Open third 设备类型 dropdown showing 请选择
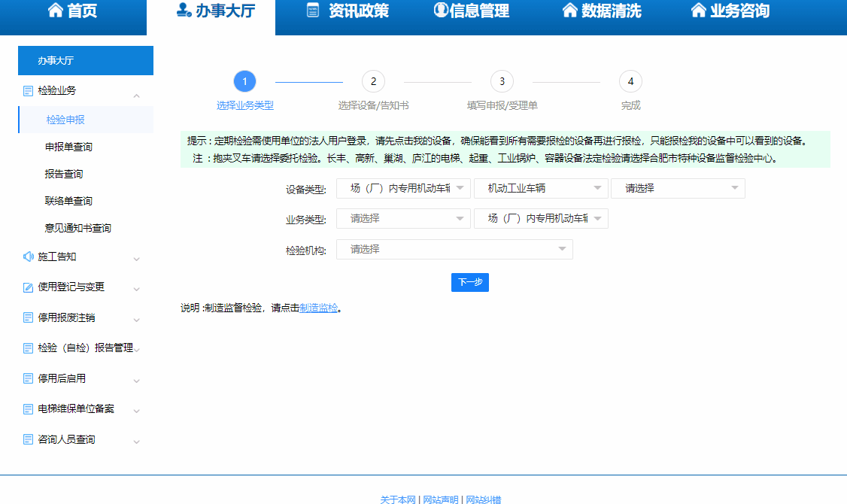The width and height of the screenshot is (847, 504). (678, 188)
